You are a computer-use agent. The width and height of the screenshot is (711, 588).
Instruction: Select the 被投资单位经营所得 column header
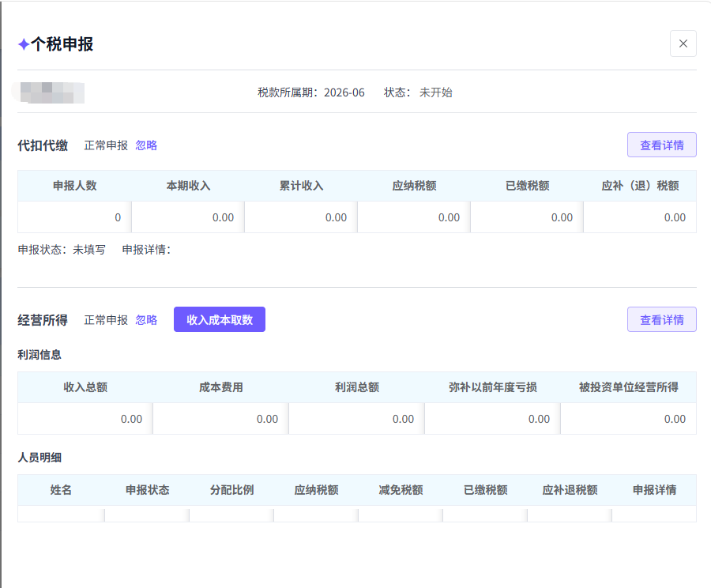pos(629,387)
